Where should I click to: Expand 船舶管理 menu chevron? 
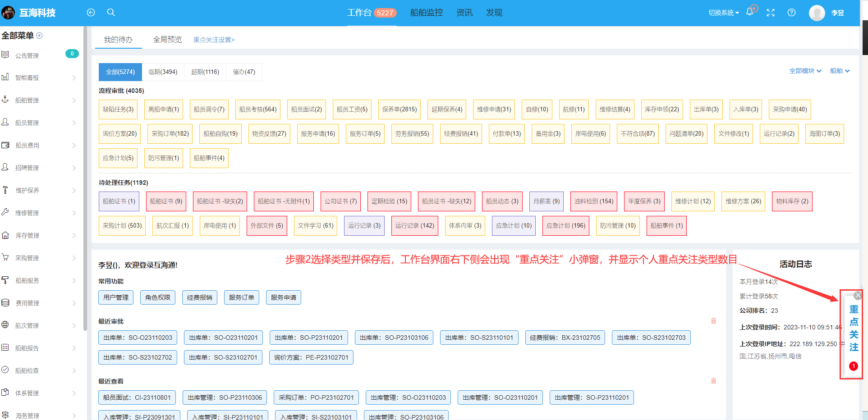click(74, 100)
